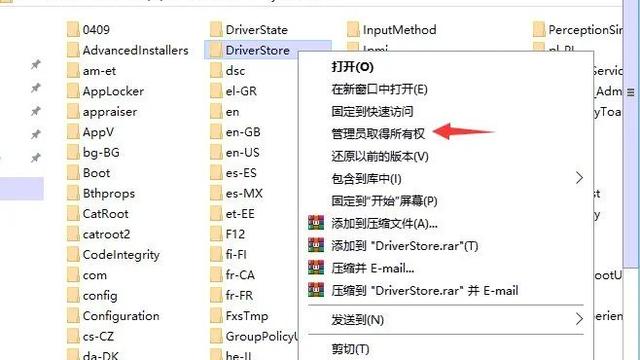The width and height of the screenshot is (640, 360).
Task: Select the dsc folder name
Action: pos(235,71)
